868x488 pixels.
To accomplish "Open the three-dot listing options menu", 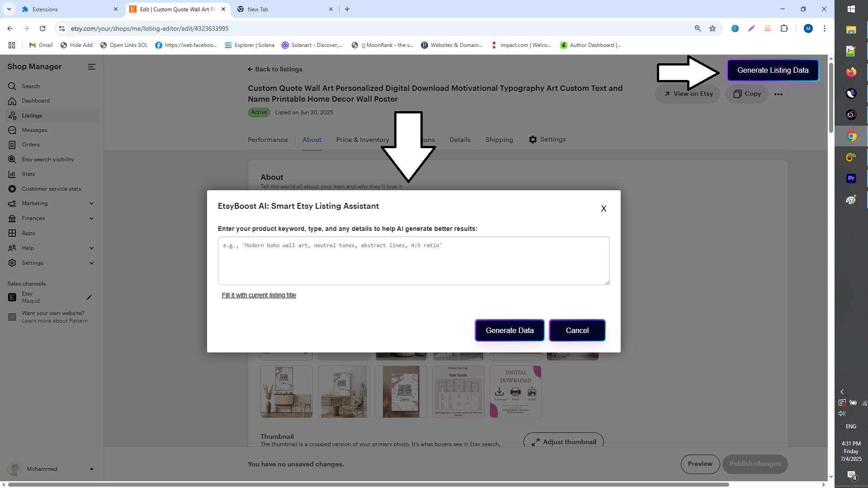I will coord(778,94).
